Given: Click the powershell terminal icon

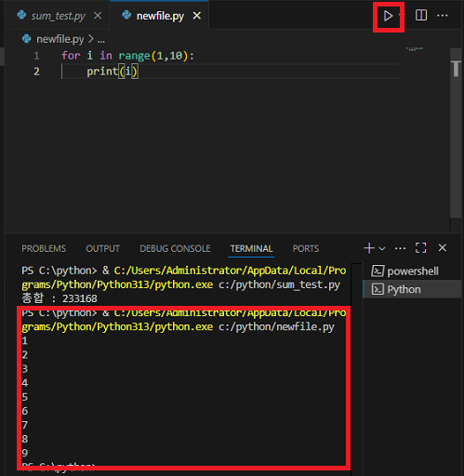Looking at the screenshot, I should [378, 271].
